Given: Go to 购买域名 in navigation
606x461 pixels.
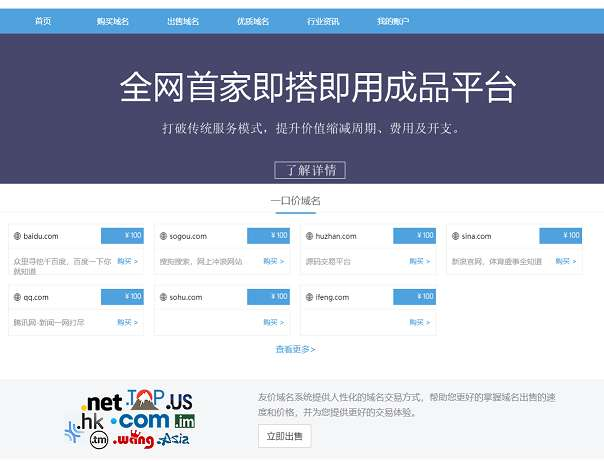Looking at the screenshot, I should [x=112, y=21].
